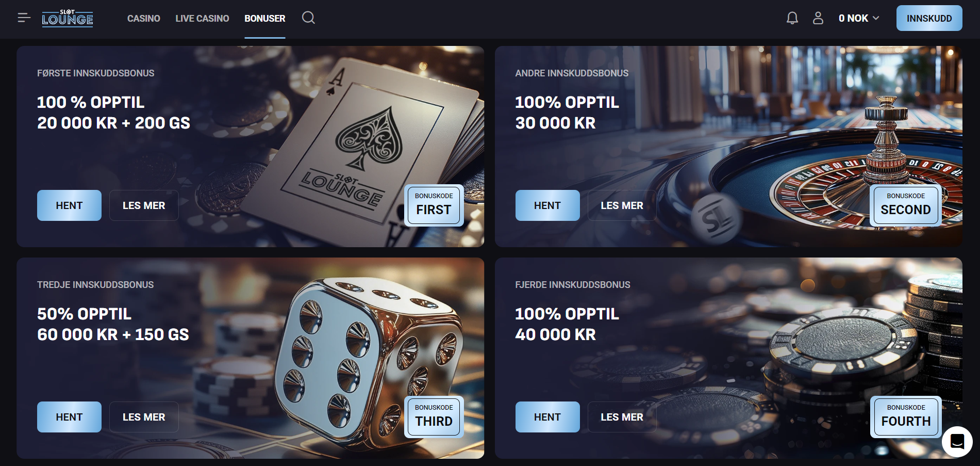Click the FOURTH bonus code badge

pos(906,417)
